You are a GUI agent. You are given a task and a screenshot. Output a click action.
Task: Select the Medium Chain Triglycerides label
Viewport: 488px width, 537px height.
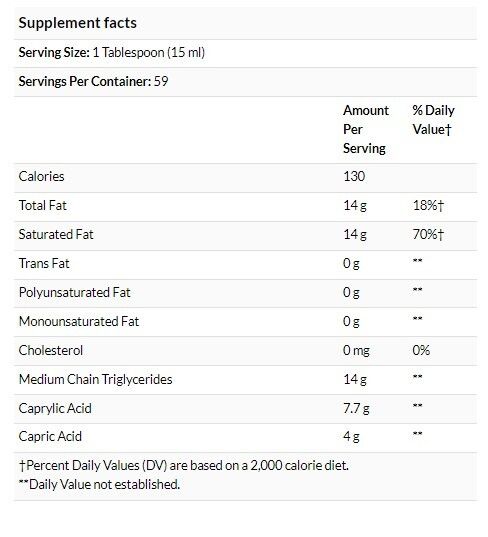click(x=96, y=379)
